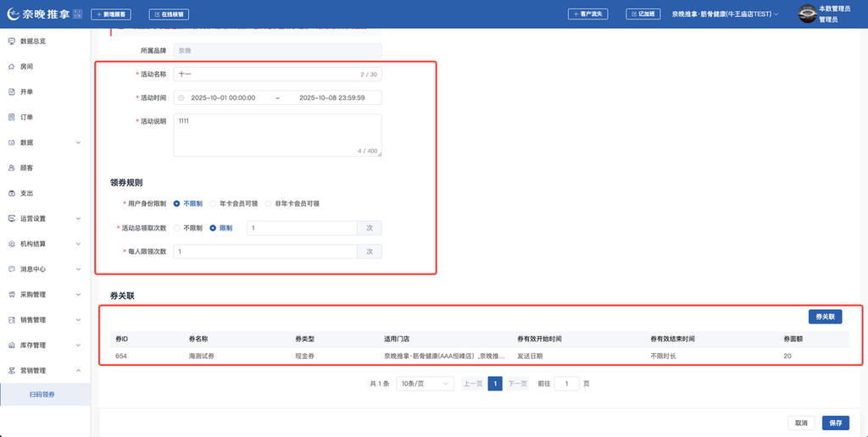The height and width of the screenshot is (437, 868).
Task: Expand the 销售管理 menu chevron
Action: 78,320
